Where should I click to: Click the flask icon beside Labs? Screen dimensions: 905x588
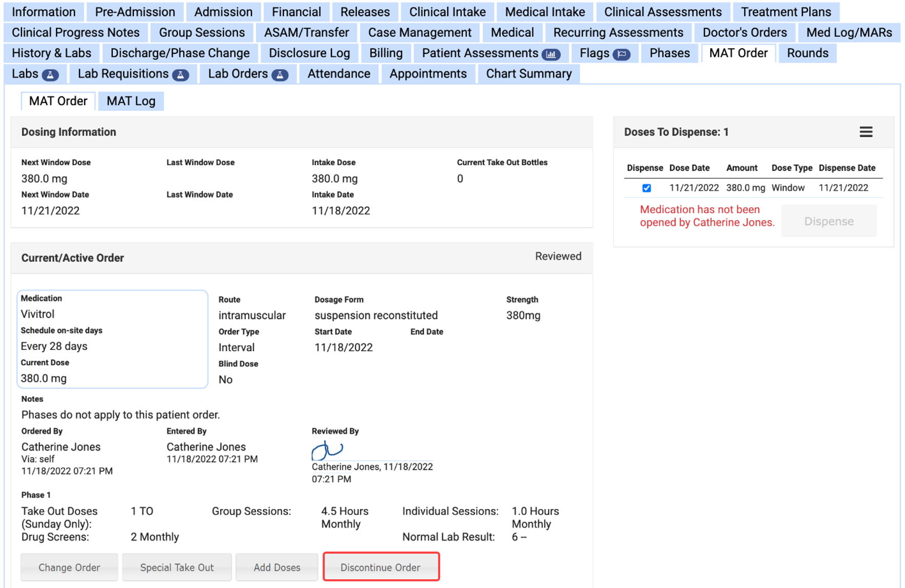pyautogui.click(x=50, y=75)
